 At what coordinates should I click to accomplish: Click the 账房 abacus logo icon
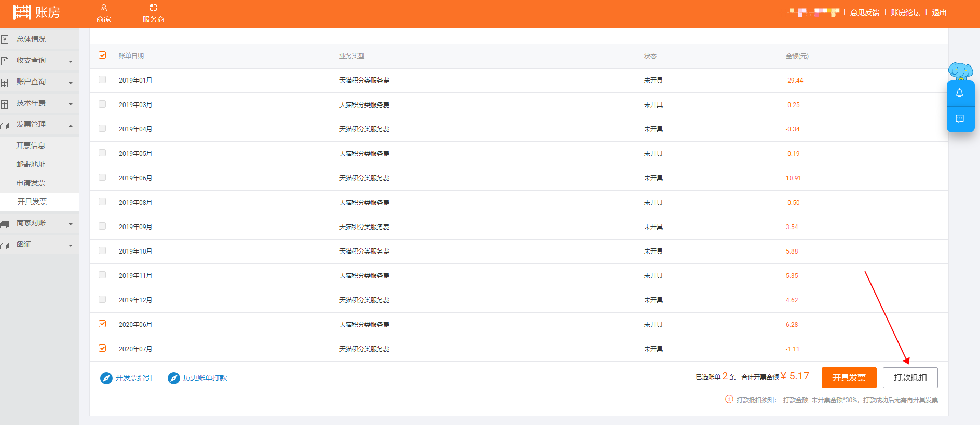coord(22,12)
